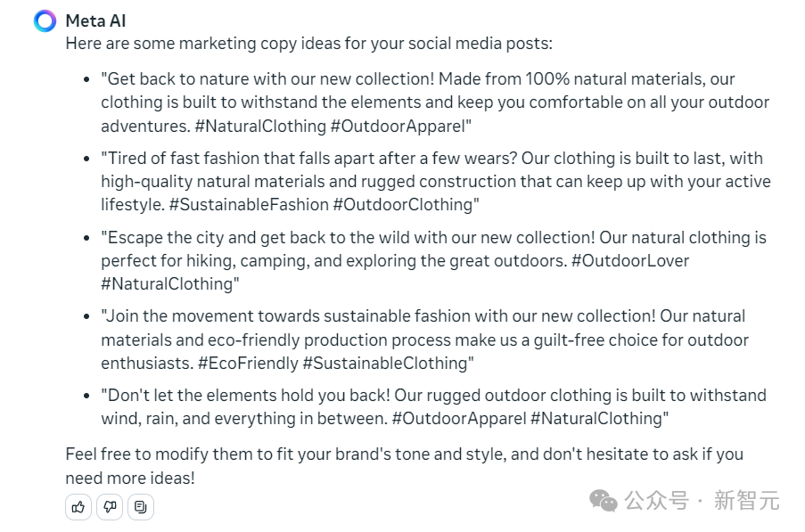
Task: Click the 公众号 watermark label
Action: tap(657, 500)
